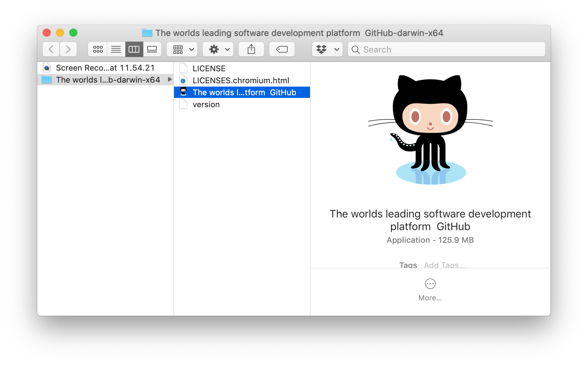Open LICENSES.chromium.html

241,80
